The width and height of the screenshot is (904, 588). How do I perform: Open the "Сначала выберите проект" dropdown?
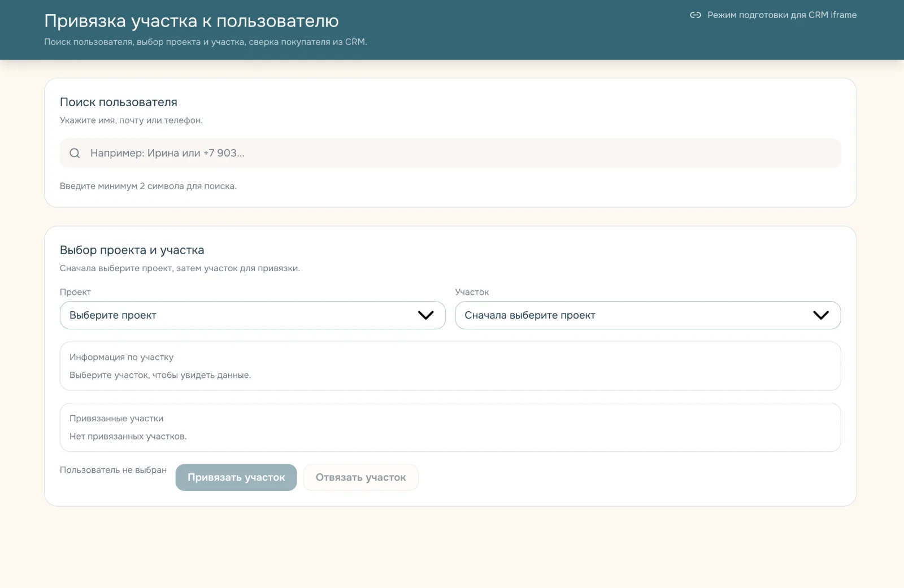[x=647, y=315]
